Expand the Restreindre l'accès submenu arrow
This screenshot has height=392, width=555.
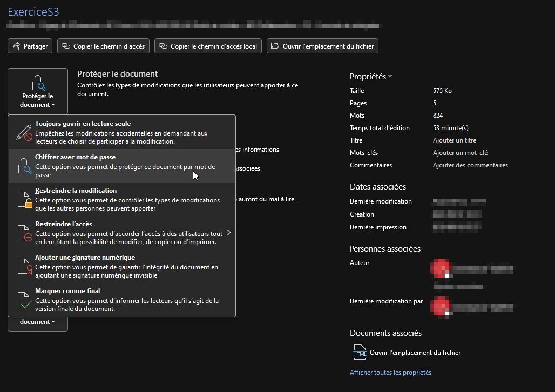[229, 233]
